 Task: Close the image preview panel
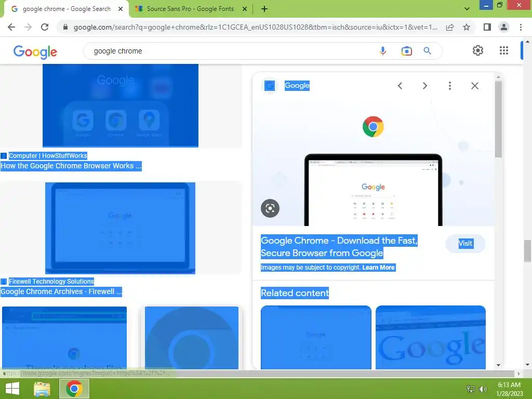coord(475,86)
